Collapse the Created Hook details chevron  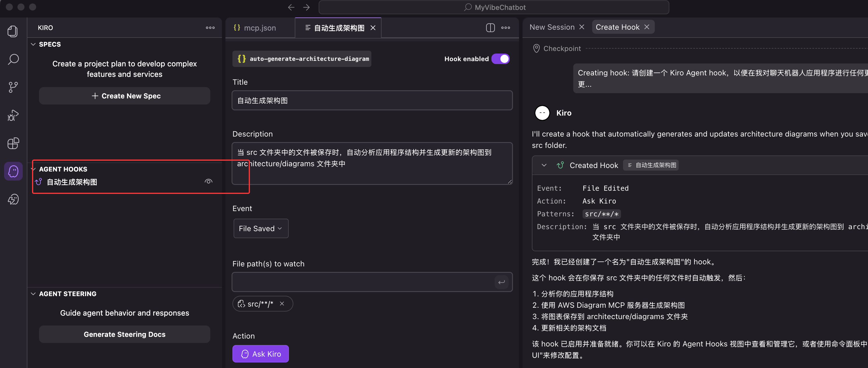pos(544,165)
